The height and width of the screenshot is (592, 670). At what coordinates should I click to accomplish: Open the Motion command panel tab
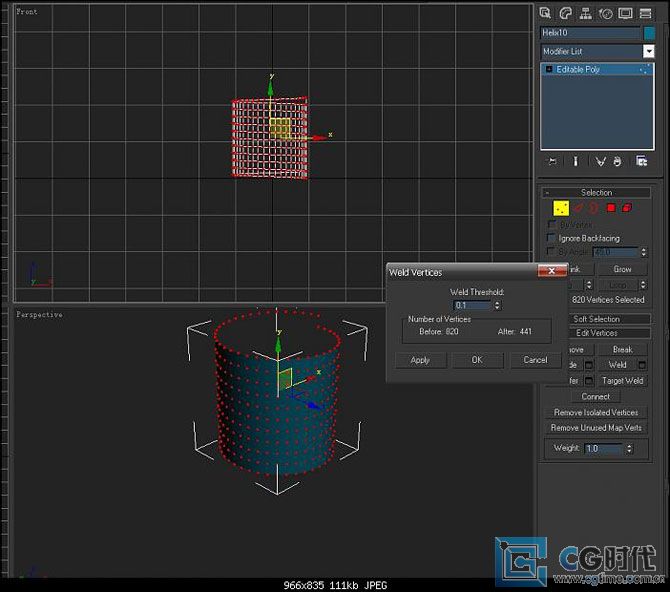coord(605,13)
